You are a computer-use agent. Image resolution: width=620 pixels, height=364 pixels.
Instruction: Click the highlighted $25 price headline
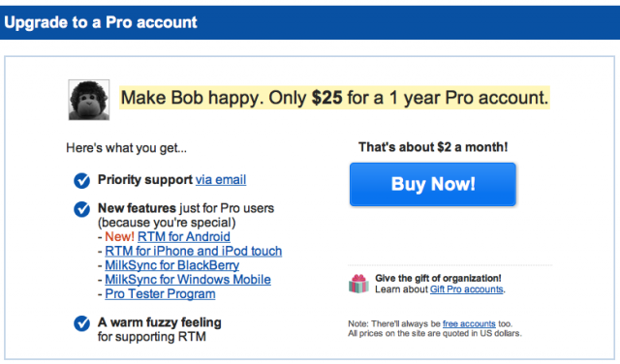click(334, 97)
